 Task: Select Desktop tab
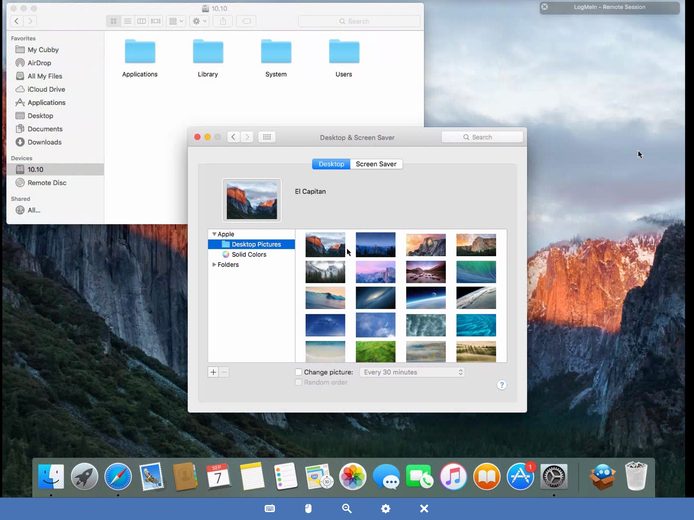pyautogui.click(x=331, y=164)
